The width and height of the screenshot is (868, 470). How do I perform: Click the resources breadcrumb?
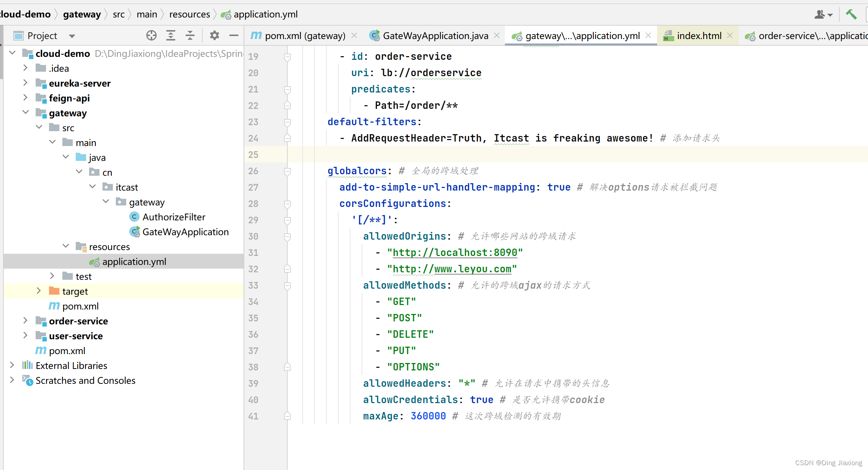tap(189, 14)
